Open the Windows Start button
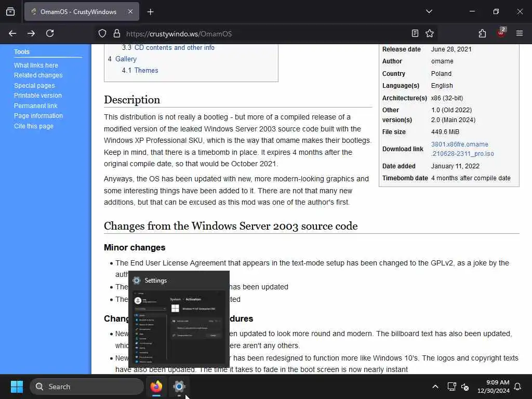This screenshot has width=532, height=399. pos(17,387)
